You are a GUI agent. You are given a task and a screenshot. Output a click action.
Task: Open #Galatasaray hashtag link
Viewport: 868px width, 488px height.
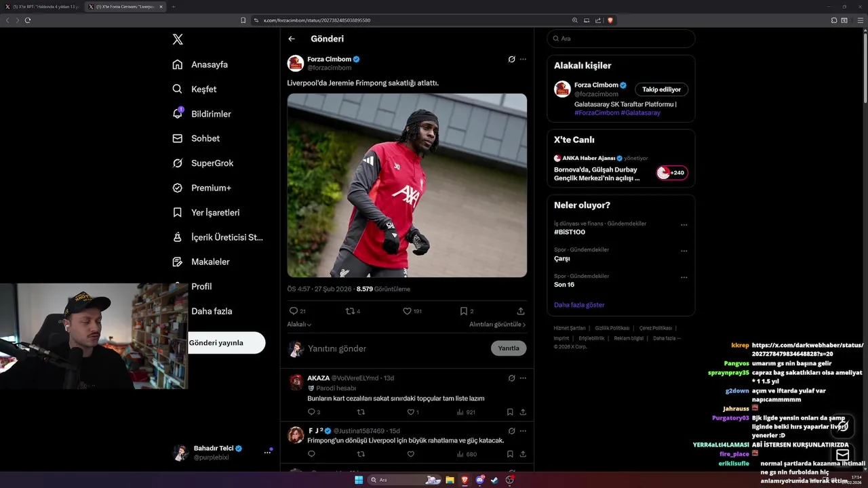[641, 113]
